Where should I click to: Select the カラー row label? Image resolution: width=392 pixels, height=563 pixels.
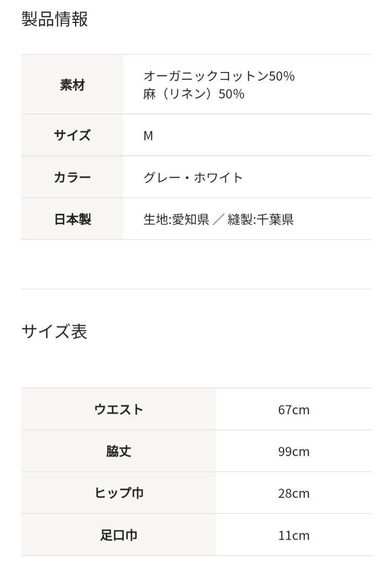point(72,177)
